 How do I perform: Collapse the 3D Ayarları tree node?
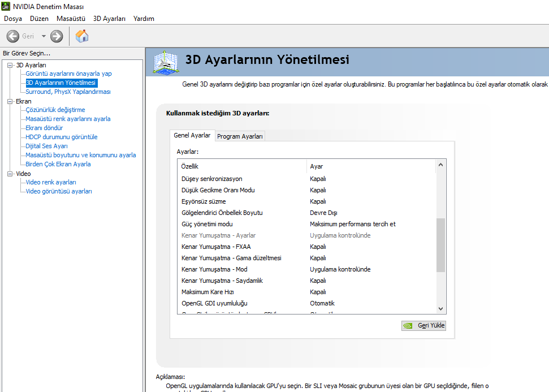pos(10,65)
